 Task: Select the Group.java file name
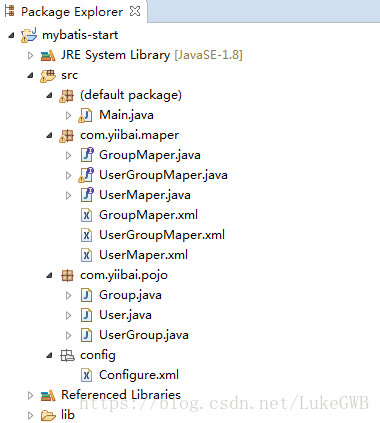130,295
